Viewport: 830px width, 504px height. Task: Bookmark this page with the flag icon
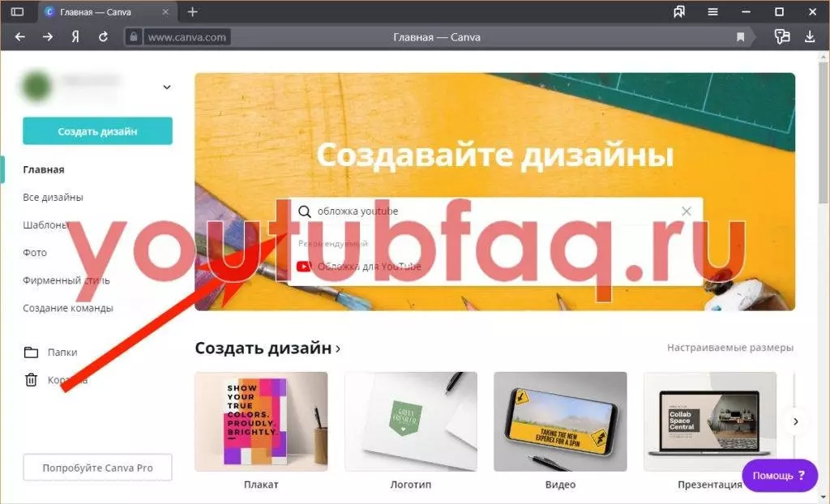point(740,37)
